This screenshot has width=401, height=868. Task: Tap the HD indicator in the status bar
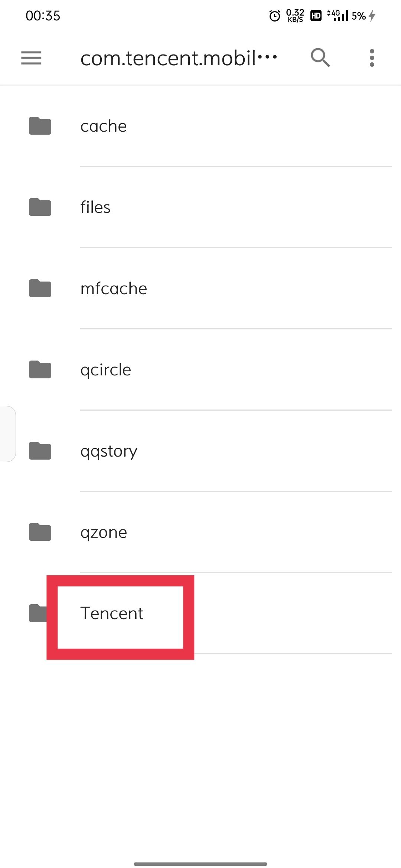point(315,16)
